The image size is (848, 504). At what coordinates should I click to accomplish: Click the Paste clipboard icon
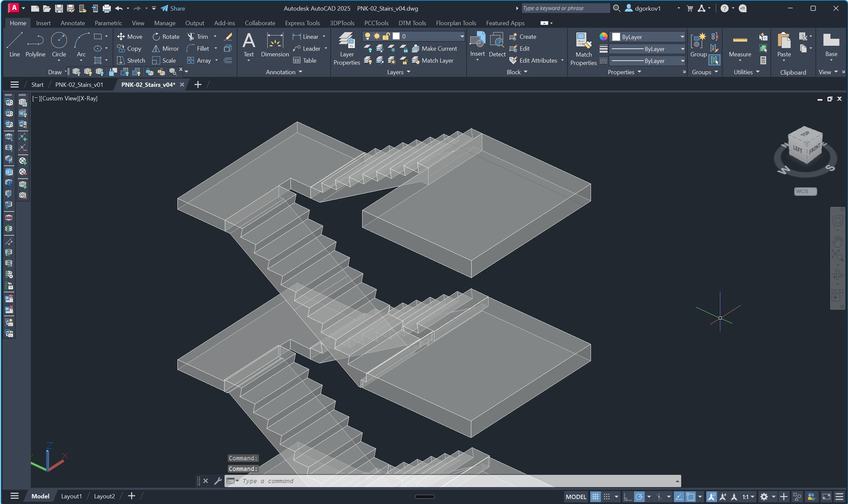(x=784, y=44)
